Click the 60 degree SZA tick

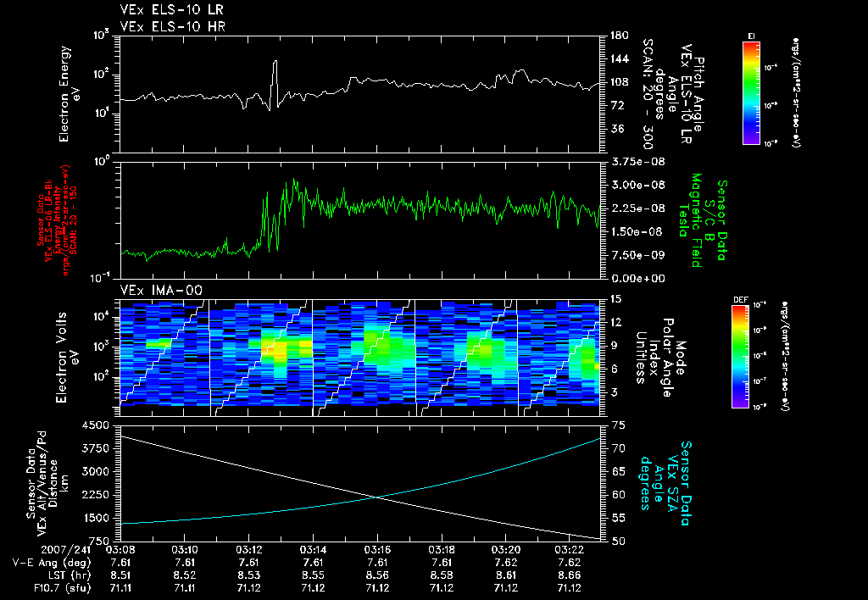click(619, 495)
